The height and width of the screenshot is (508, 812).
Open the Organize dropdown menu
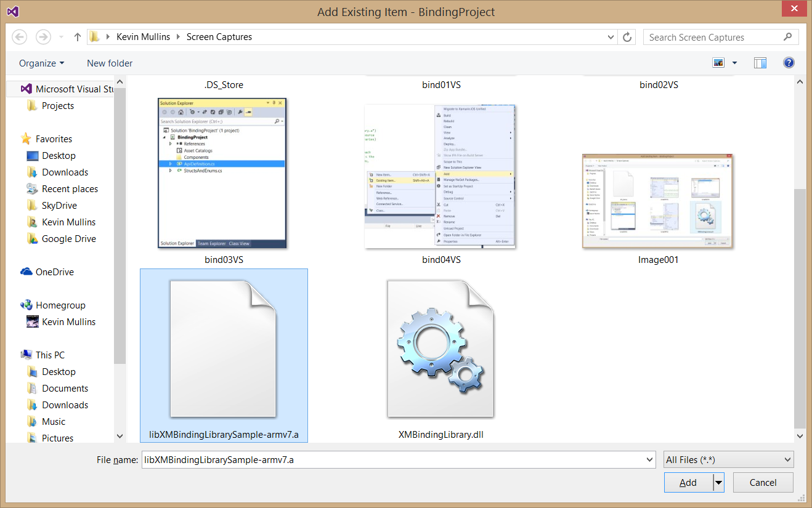click(41, 63)
